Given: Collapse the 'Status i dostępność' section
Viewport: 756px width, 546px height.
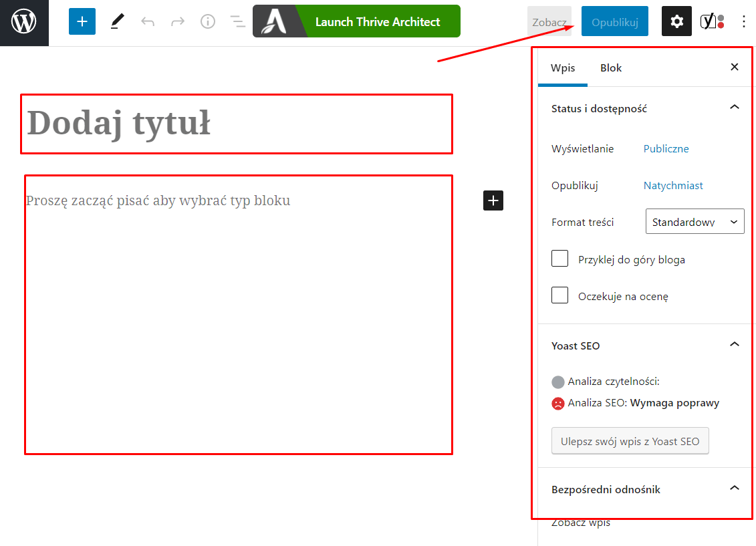Looking at the screenshot, I should (734, 108).
